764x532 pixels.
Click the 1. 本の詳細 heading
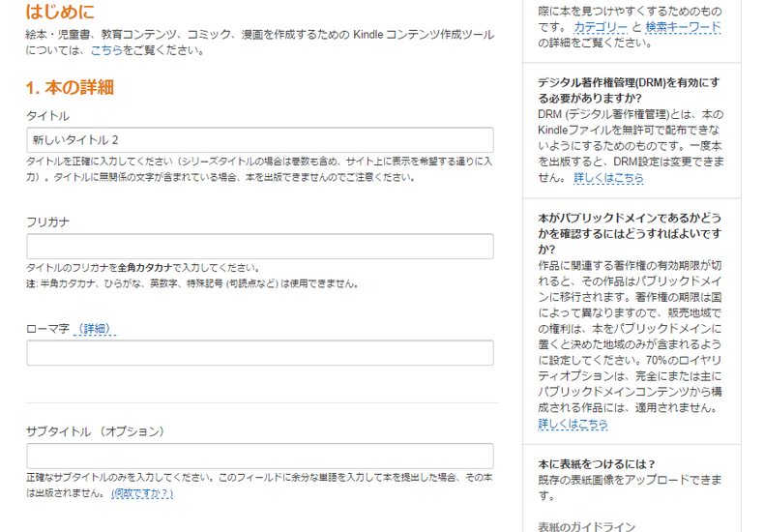coord(70,88)
